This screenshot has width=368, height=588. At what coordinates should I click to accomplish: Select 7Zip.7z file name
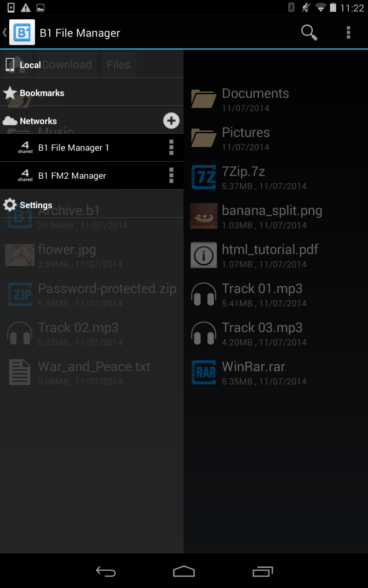(x=243, y=172)
